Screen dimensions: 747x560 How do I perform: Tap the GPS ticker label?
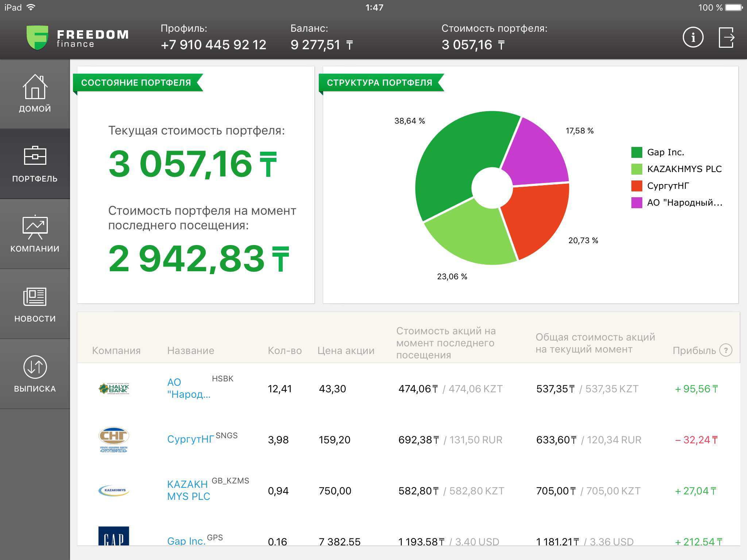coord(215,538)
